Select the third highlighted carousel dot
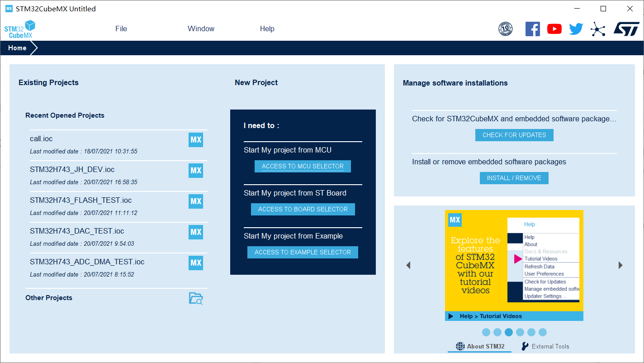The image size is (644, 363). (x=509, y=332)
